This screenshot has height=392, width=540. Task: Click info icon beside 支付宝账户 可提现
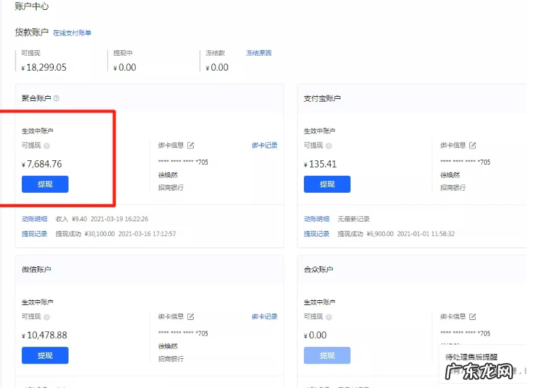(329, 146)
